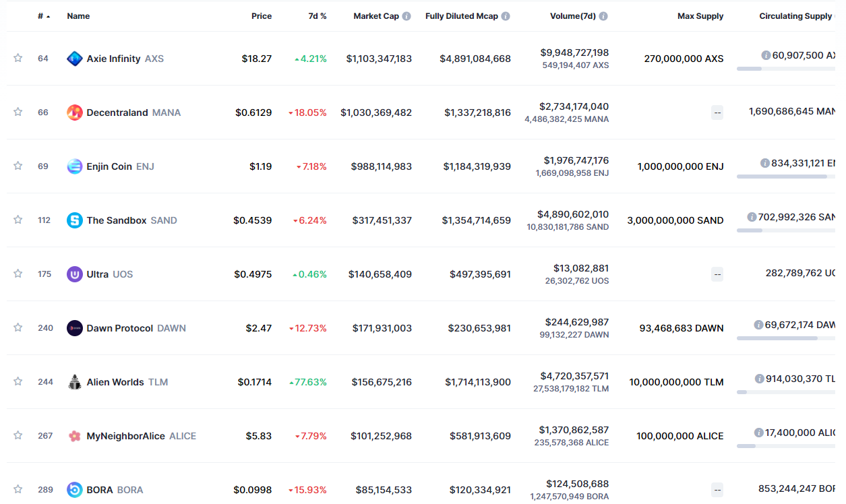
Task: Sort by Fully Diluted Mcap column
Action: (462, 16)
